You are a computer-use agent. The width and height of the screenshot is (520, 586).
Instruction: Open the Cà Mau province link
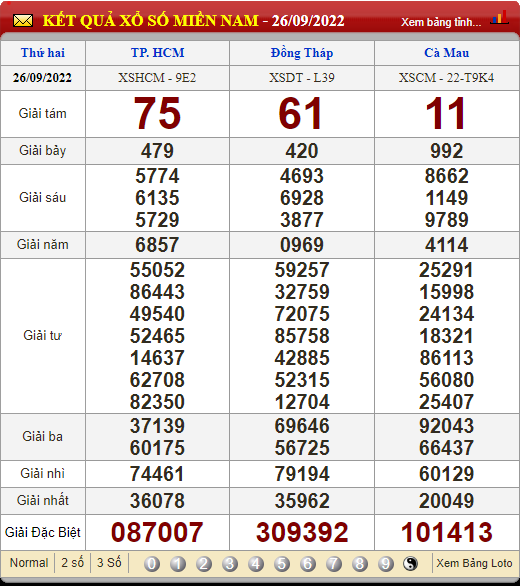(x=447, y=53)
